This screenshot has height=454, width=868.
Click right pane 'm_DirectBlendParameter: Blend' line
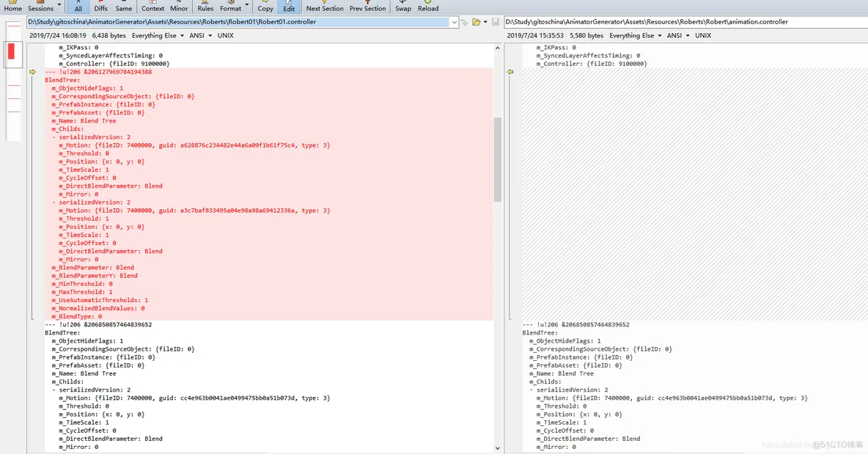tap(588, 439)
